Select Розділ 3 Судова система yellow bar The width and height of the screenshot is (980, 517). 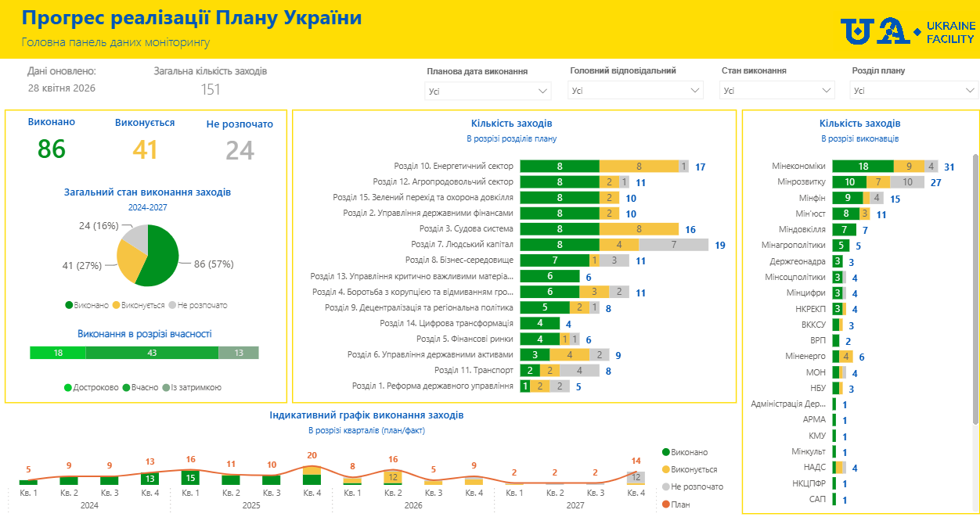(639, 229)
